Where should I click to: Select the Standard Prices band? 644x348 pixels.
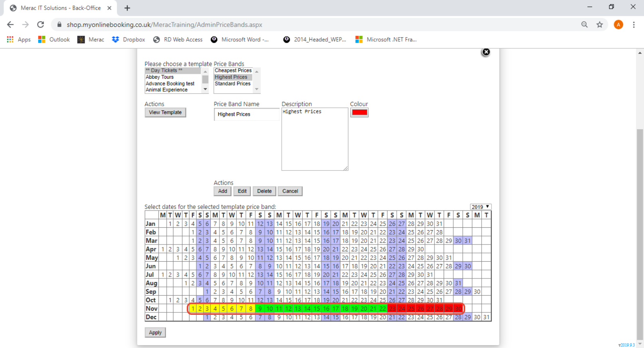click(x=233, y=84)
